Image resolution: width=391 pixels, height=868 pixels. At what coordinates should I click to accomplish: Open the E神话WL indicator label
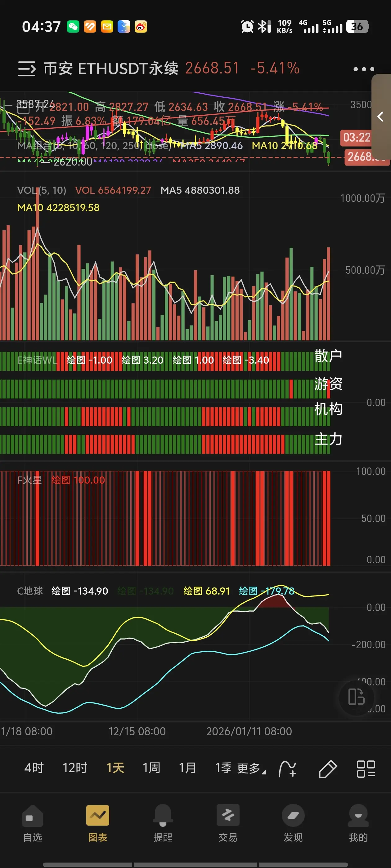pyautogui.click(x=37, y=360)
